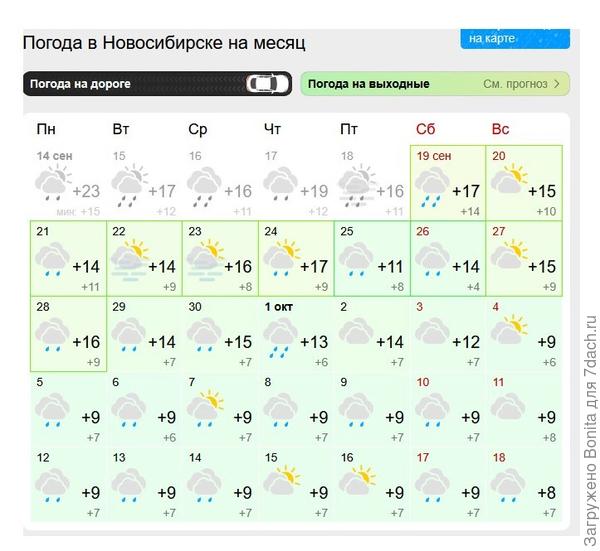Open rain cloud icon for 19 сен
600x551 pixels.
pyautogui.click(x=432, y=187)
